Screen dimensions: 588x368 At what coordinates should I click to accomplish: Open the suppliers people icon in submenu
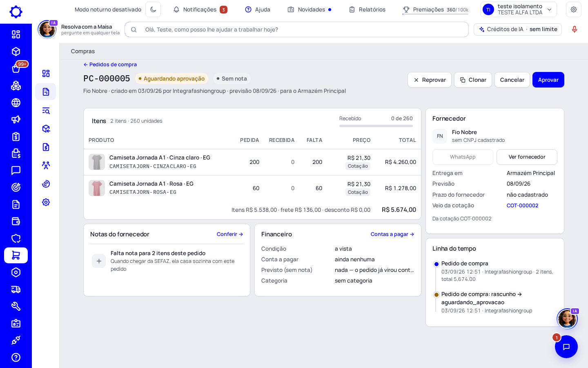pos(46,165)
